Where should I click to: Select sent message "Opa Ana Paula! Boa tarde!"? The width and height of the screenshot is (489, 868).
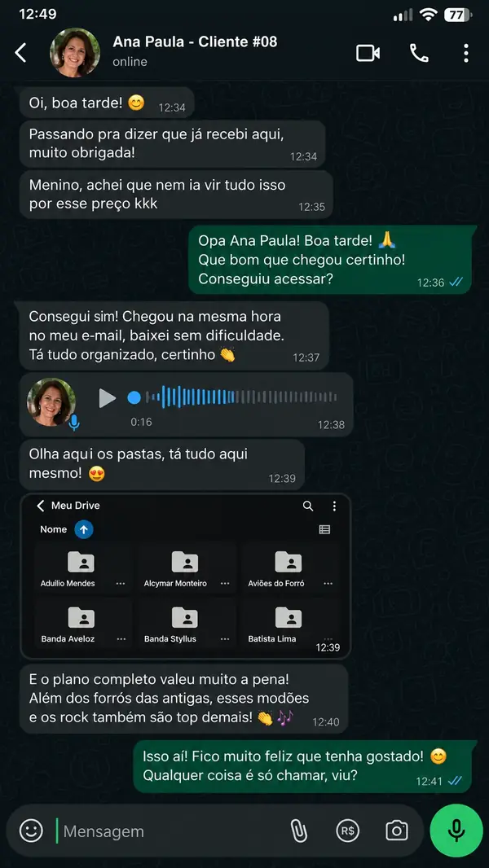333,260
